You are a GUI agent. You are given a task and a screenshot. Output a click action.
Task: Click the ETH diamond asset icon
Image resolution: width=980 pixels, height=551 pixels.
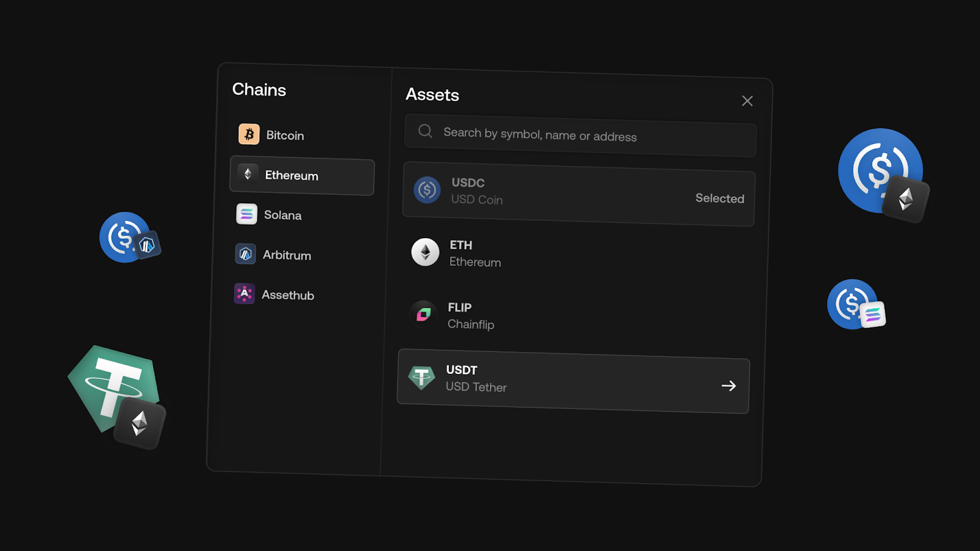(425, 252)
